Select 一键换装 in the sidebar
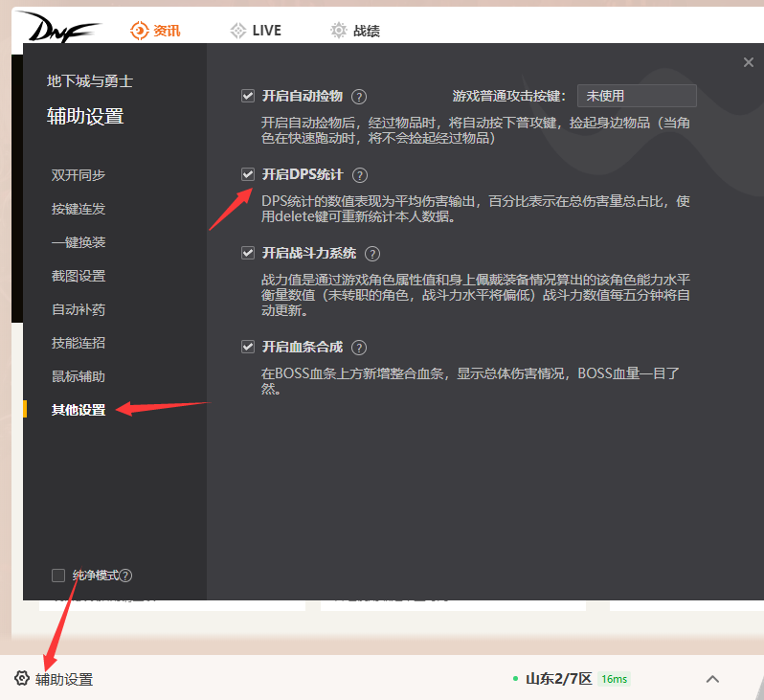This screenshot has height=700, width=764. coord(79,242)
